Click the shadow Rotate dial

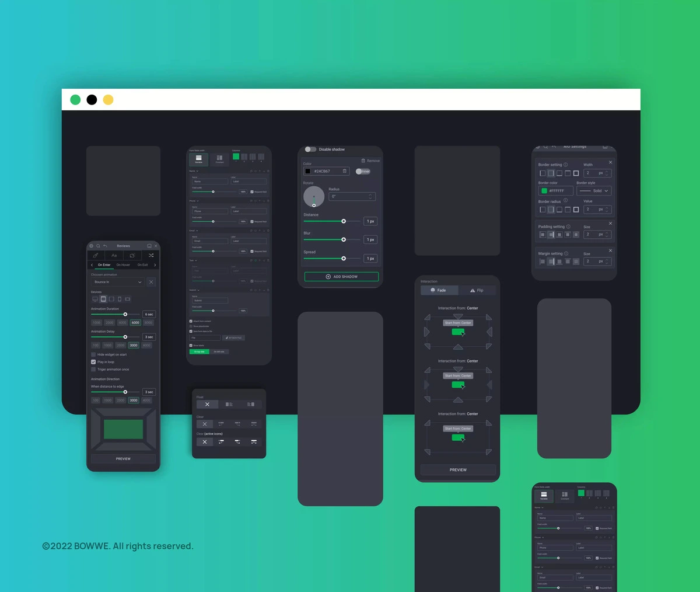314,197
